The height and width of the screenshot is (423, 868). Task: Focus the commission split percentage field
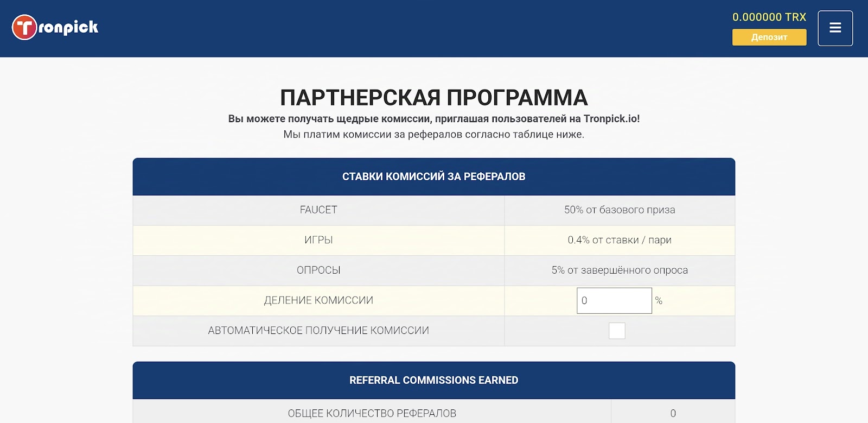click(x=614, y=300)
